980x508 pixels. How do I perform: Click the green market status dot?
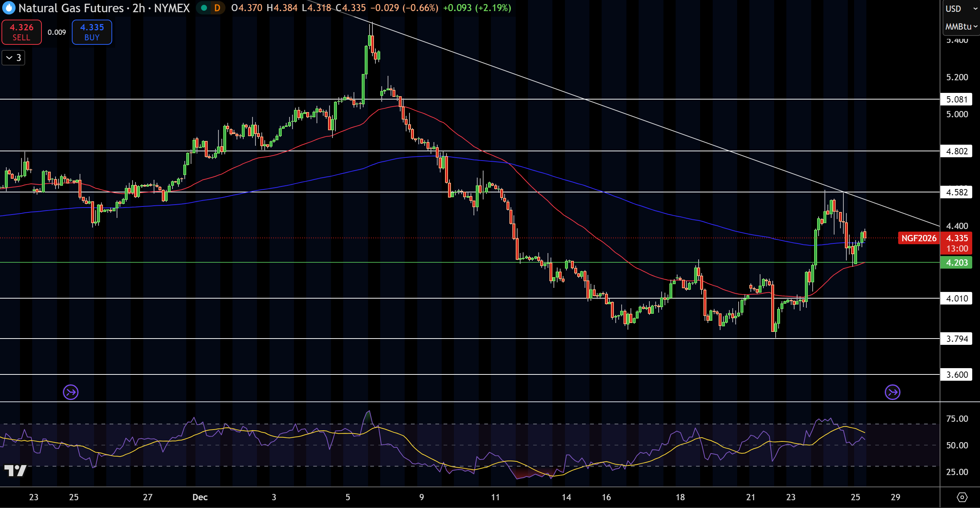click(x=204, y=8)
